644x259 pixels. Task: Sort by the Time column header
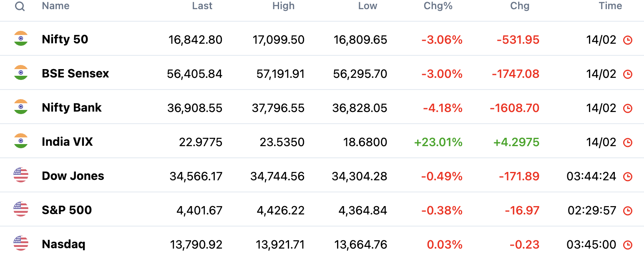[x=610, y=6]
